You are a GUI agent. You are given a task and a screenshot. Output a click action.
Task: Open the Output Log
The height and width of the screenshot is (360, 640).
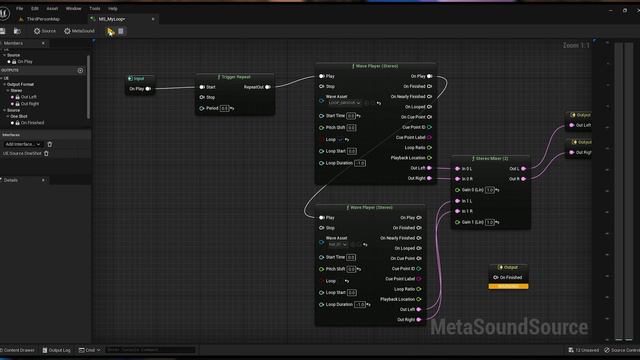click(x=57, y=350)
